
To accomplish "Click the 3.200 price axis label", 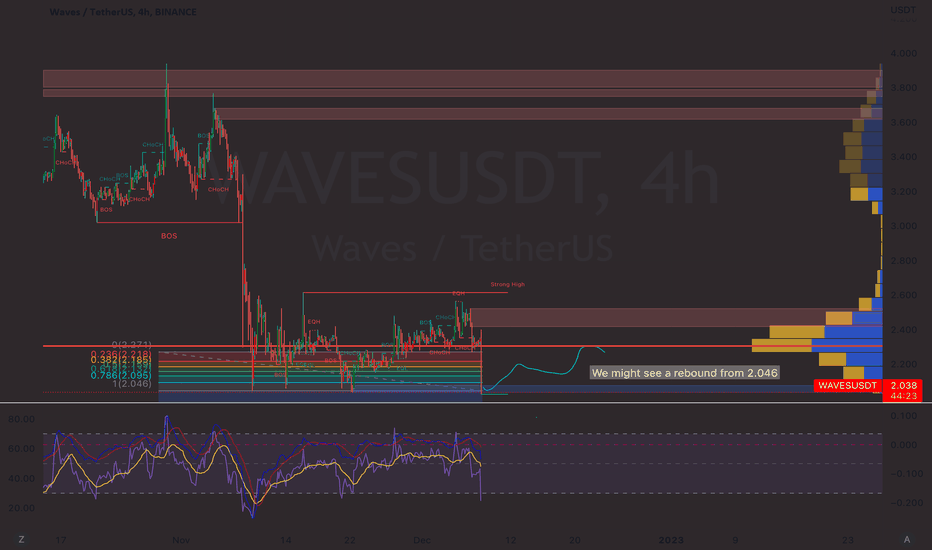I will 903,191.
